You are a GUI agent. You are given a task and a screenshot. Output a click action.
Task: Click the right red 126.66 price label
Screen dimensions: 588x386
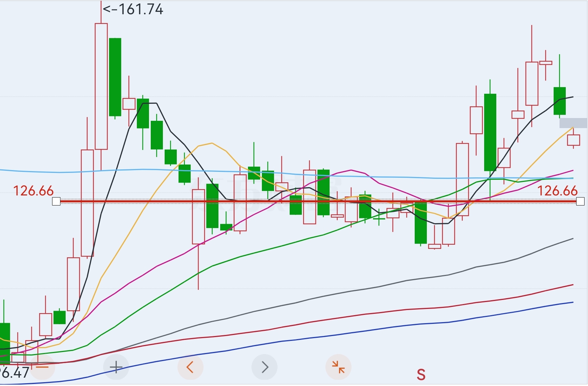point(557,191)
